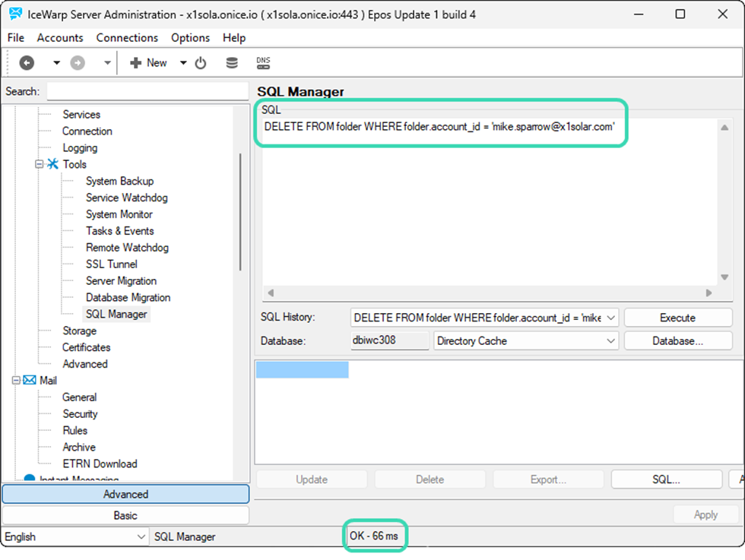Select Services in the tree
The width and height of the screenshot is (745, 560).
tap(81, 115)
